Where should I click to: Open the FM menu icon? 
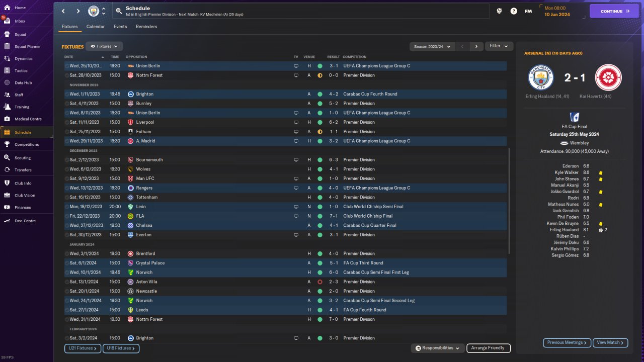528,11
